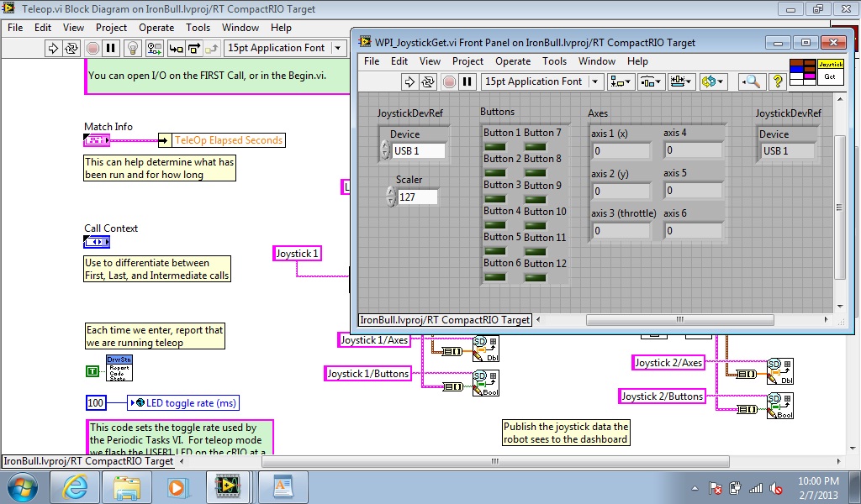Click LED toggle rate (ms) global variable
The width and height of the screenshot is (861, 504).
[182, 403]
